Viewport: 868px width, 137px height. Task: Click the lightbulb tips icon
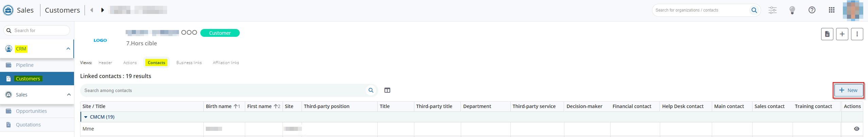click(792, 10)
